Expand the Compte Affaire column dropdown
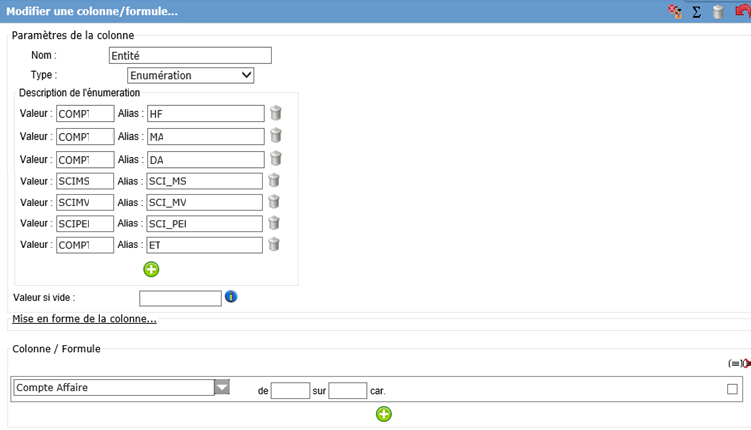 tap(222, 388)
